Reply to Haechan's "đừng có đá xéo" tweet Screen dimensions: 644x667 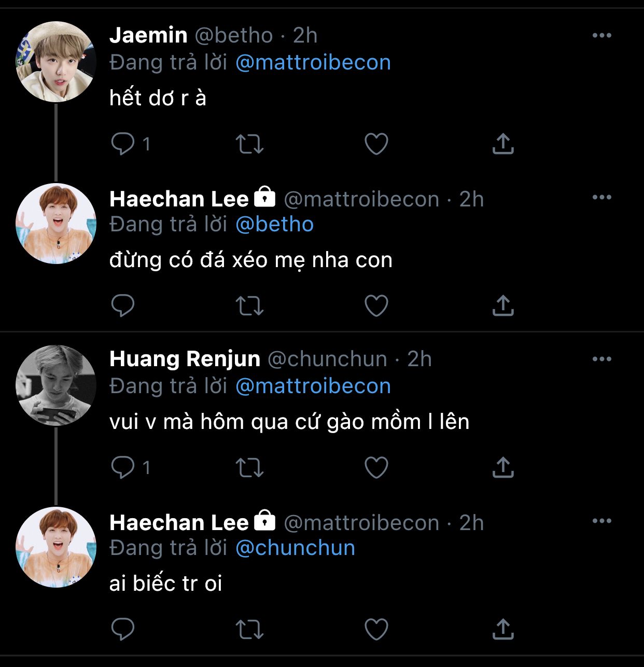pyautogui.click(x=123, y=305)
